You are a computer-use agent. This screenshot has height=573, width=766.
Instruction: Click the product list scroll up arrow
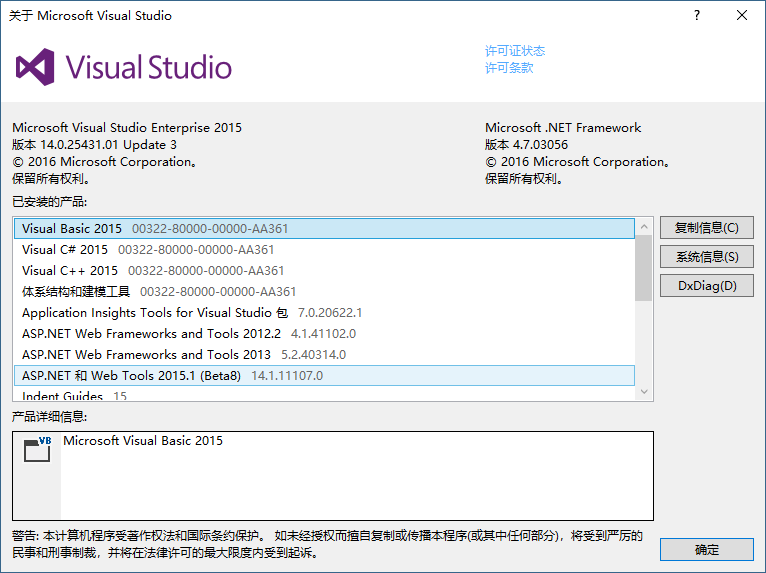(x=644, y=227)
